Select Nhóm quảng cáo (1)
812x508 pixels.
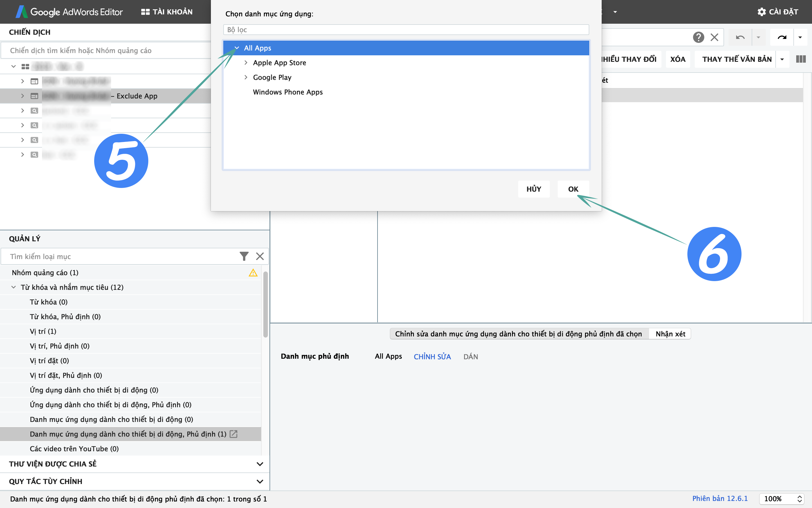tap(131, 272)
